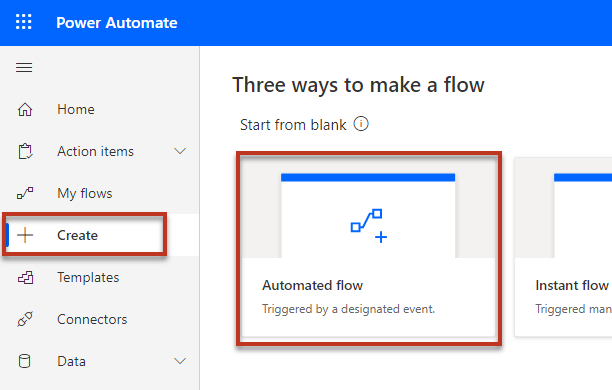Click the Create plus icon
This screenshot has height=390, width=612.
point(25,235)
